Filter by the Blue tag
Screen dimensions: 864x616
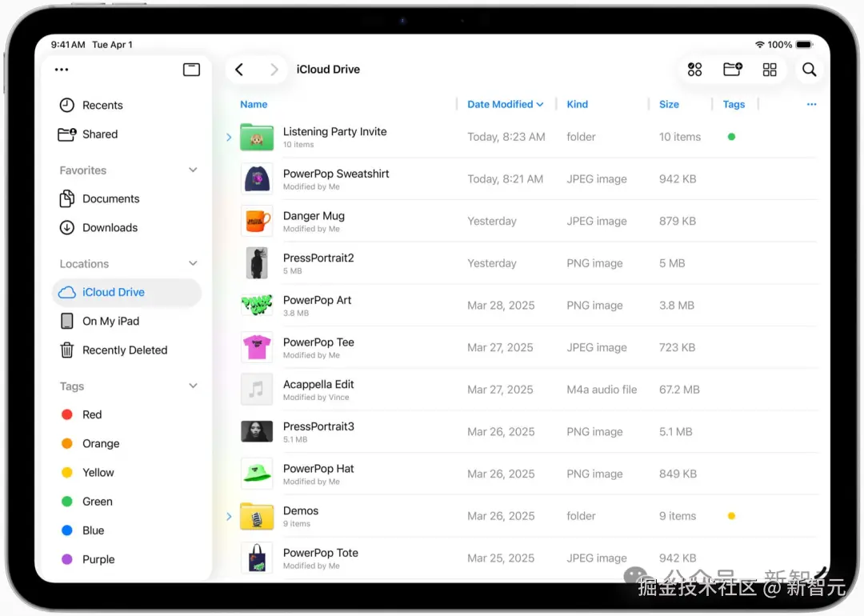click(82, 530)
